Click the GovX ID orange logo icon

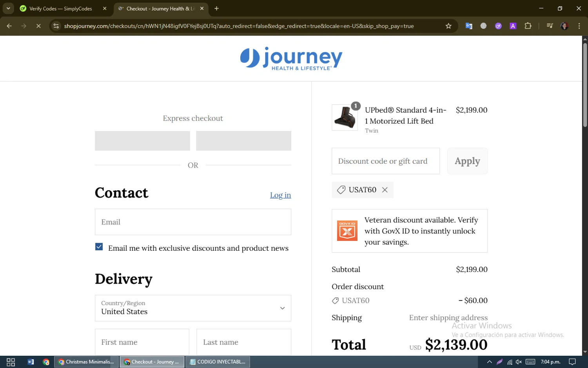point(347,231)
